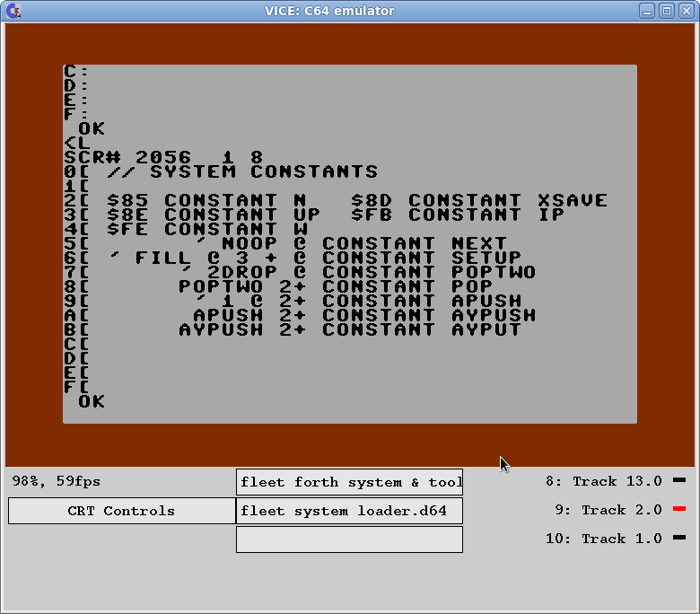The width and height of the screenshot is (700, 614).
Task: Maximize the VICE emulator window
Action: tap(667, 11)
